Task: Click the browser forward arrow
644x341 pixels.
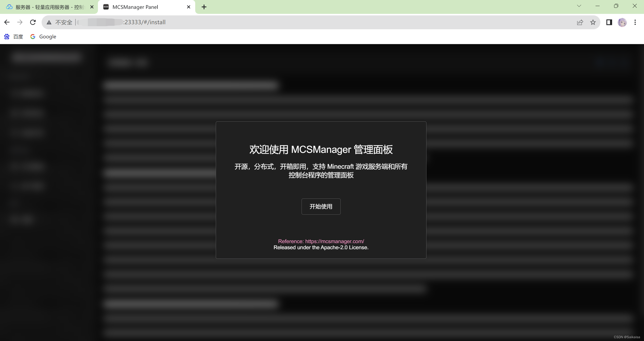Action: (20, 22)
